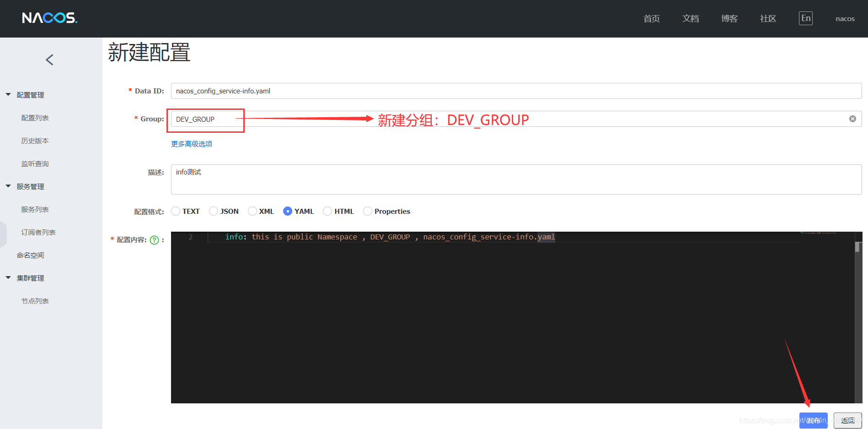Open 命名空间 in the sidebar

30,255
